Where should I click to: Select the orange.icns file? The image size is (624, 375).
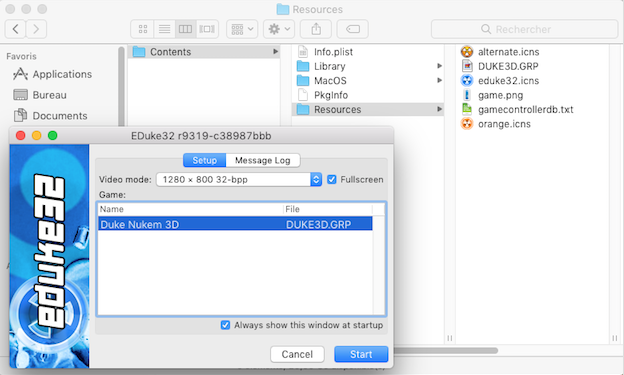click(x=496, y=123)
